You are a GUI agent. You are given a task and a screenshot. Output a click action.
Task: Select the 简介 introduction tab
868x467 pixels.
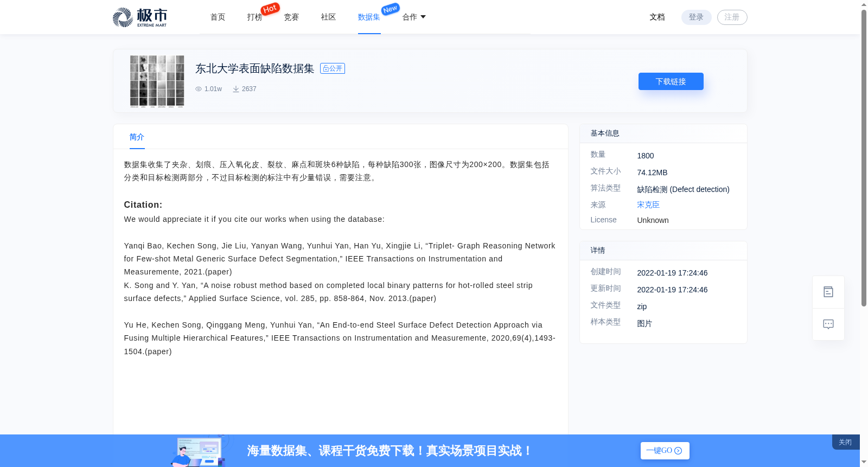(137, 137)
